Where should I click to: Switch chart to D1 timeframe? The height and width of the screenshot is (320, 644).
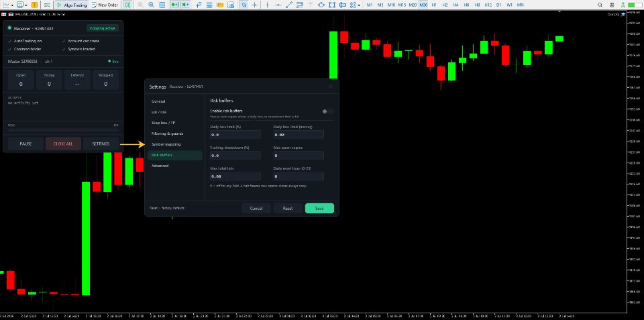coord(498,5)
